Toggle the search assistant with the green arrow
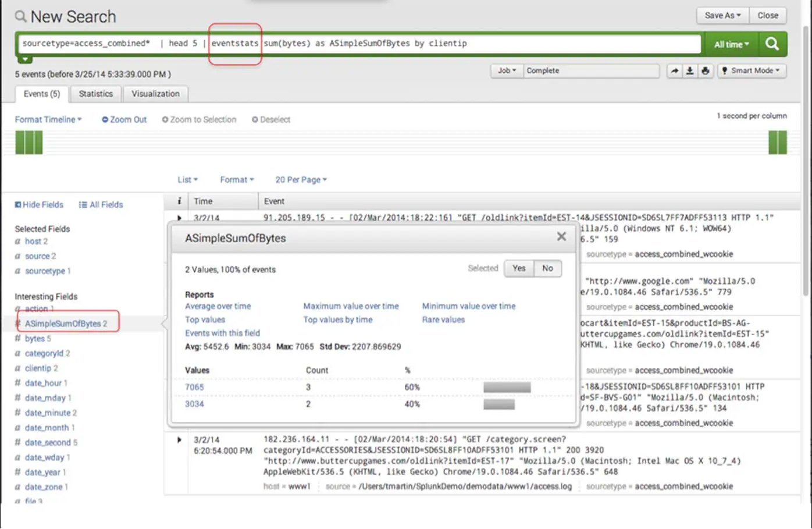 point(25,58)
